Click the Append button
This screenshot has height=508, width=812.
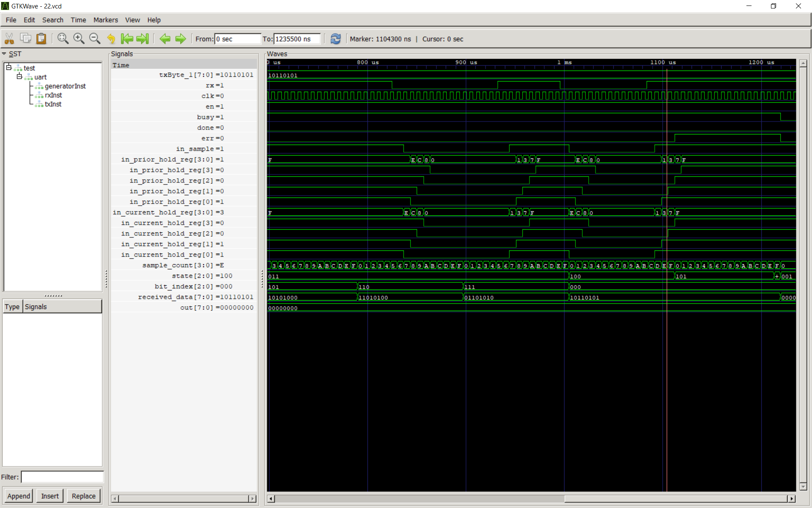point(19,496)
